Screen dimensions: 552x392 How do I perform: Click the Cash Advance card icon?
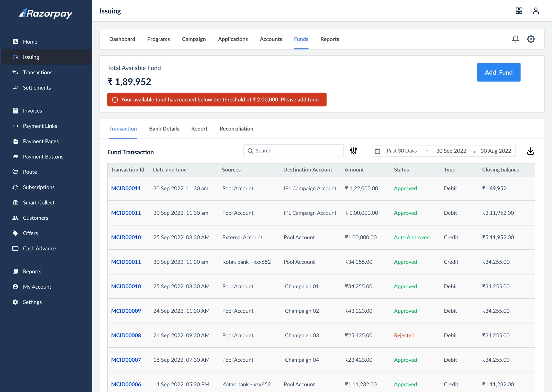coord(15,248)
